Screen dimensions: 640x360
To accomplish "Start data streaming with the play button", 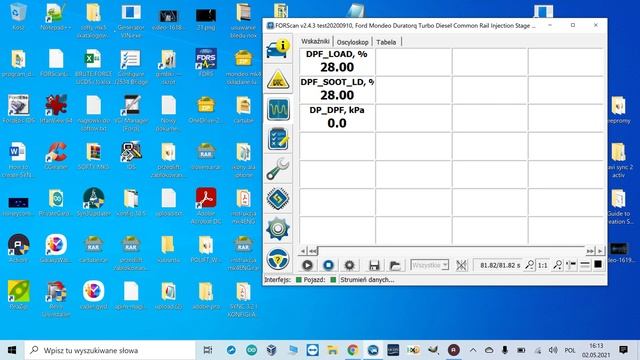I will (308, 265).
